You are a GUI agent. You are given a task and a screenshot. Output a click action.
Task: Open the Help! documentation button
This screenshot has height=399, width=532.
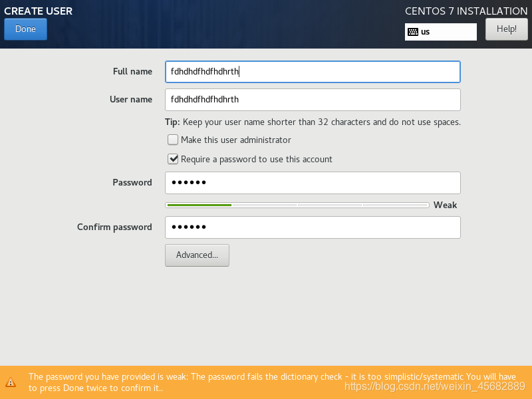tap(506, 29)
